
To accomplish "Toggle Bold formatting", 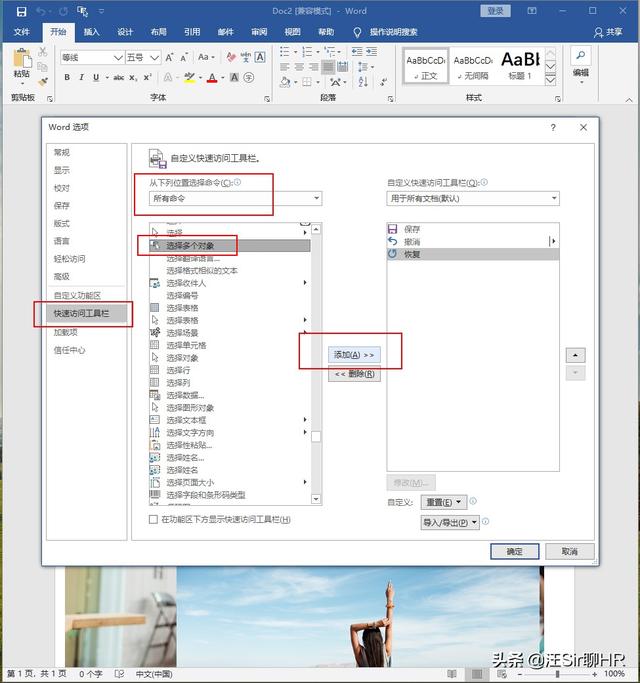I will 67,78.
